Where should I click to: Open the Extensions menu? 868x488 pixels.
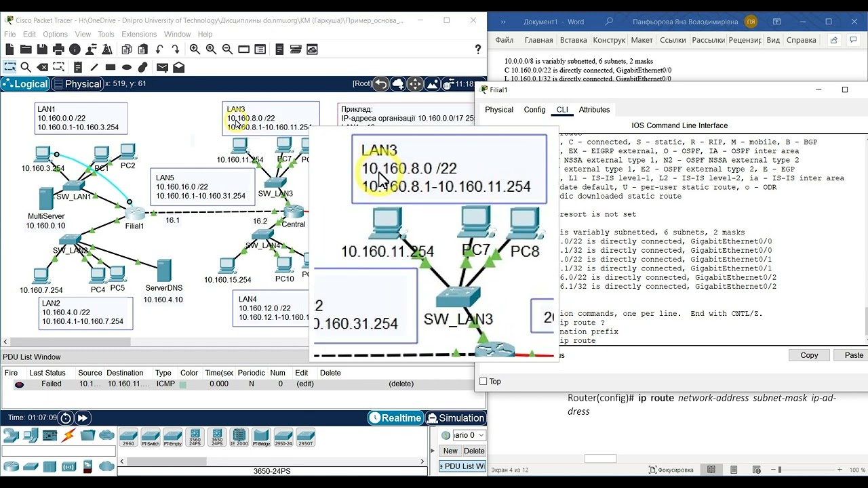[x=139, y=34]
